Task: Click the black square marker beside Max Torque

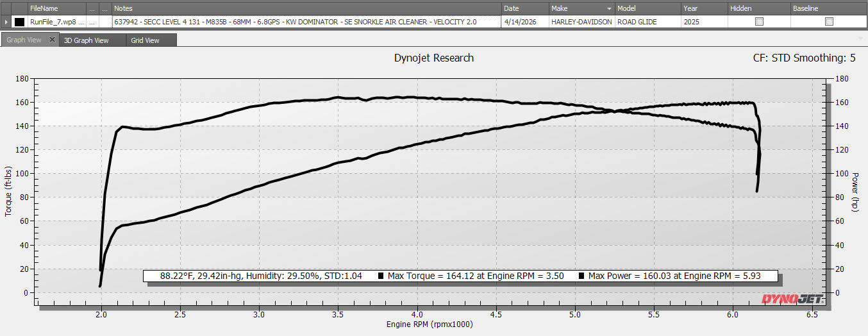Action: (381, 276)
